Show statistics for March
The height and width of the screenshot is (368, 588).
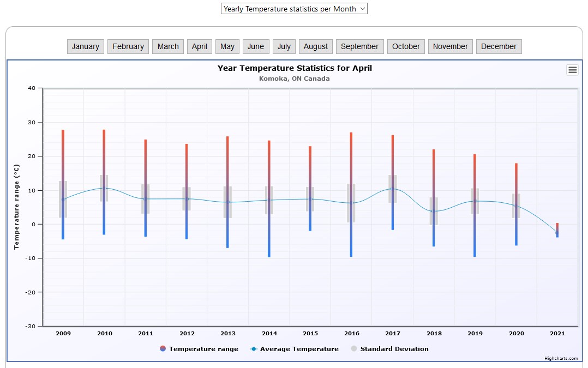click(x=168, y=46)
